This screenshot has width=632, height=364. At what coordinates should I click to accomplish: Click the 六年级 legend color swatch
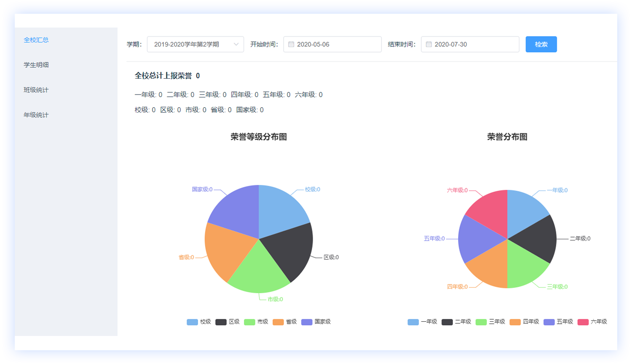tap(583, 322)
